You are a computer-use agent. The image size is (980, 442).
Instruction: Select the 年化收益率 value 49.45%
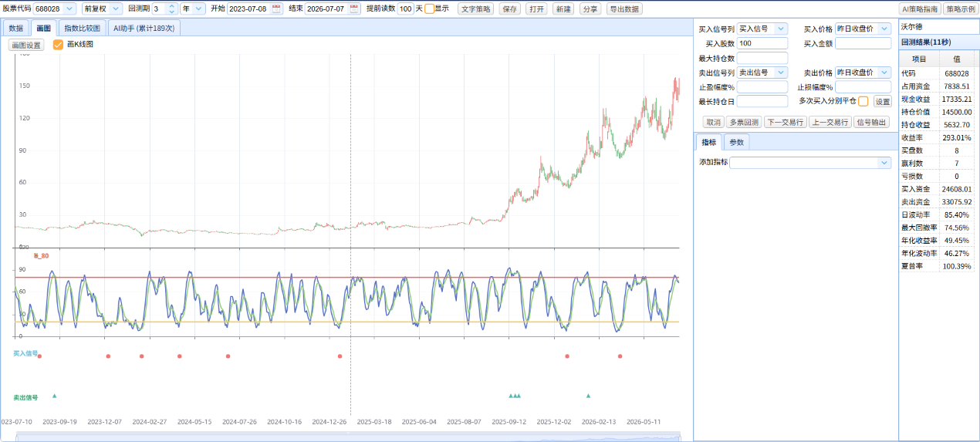957,240
